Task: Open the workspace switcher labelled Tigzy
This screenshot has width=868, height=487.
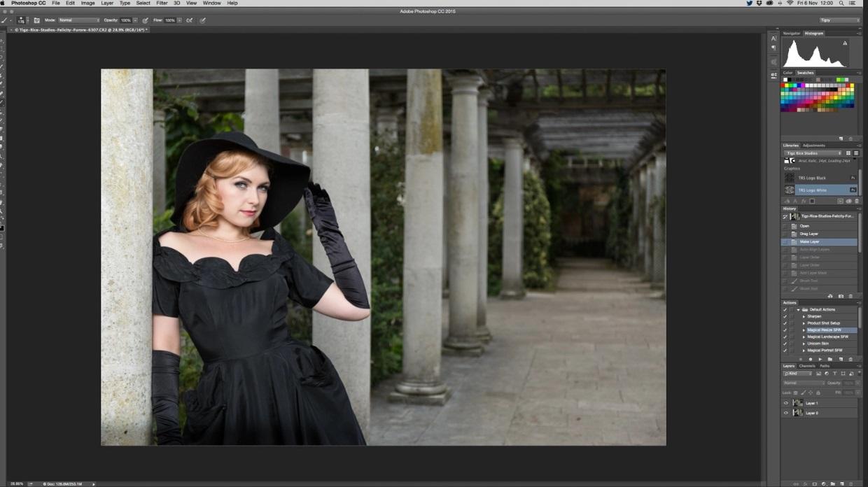Action: 840,20
